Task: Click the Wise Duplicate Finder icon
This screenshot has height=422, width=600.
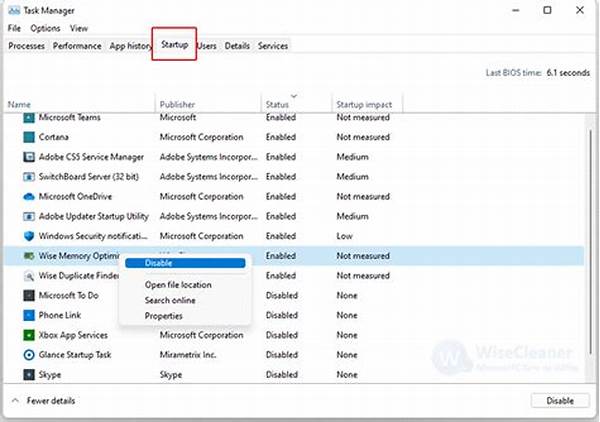Action: pyautogui.click(x=29, y=276)
